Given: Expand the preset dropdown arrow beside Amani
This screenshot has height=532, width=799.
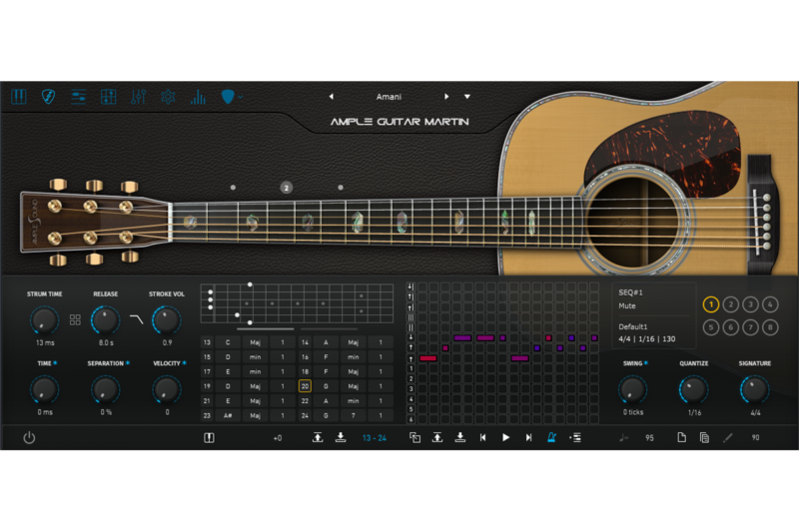Looking at the screenshot, I should (x=467, y=97).
